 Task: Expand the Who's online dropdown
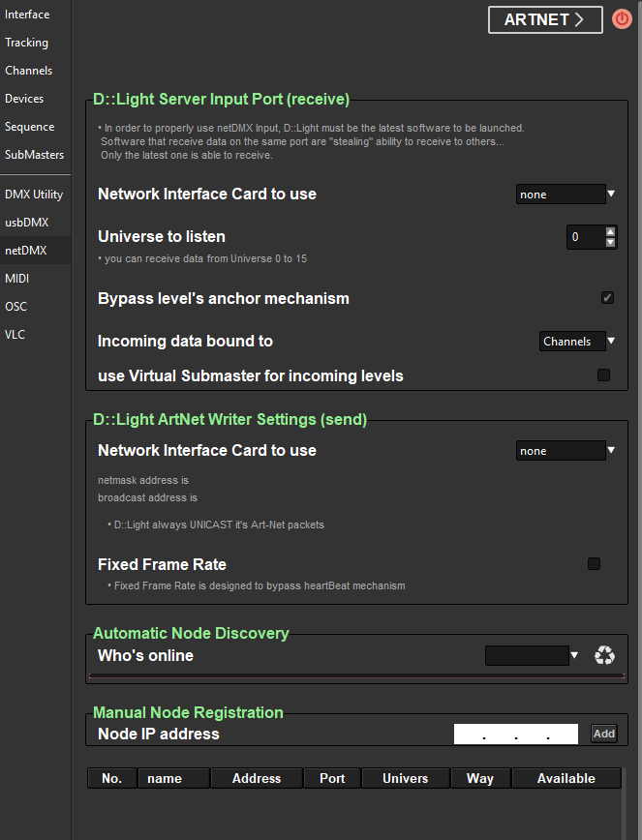click(532, 656)
